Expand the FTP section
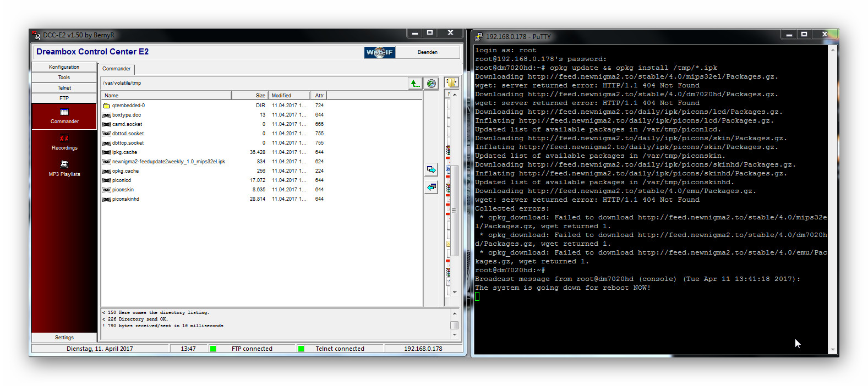Image resolution: width=868 pixels, height=386 pixels. tap(64, 98)
